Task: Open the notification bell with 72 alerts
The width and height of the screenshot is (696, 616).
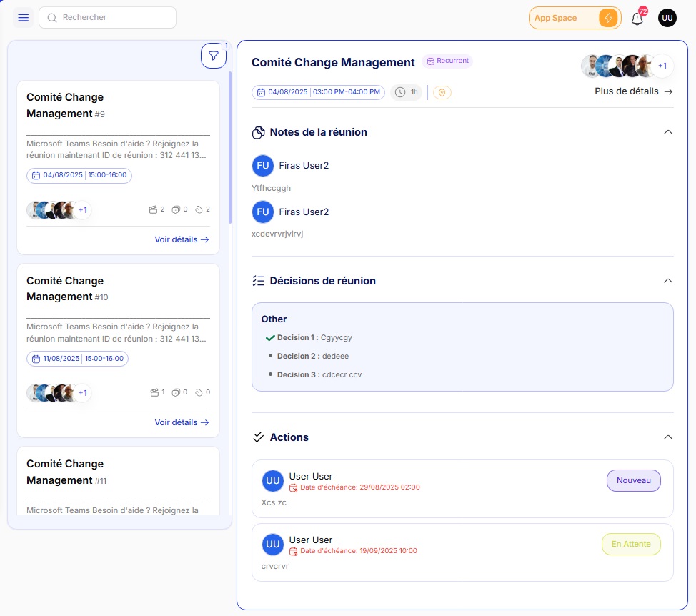Action: pos(637,19)
